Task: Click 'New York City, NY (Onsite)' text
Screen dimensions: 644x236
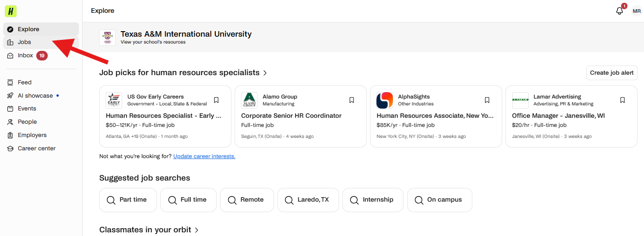Action: 405,137
